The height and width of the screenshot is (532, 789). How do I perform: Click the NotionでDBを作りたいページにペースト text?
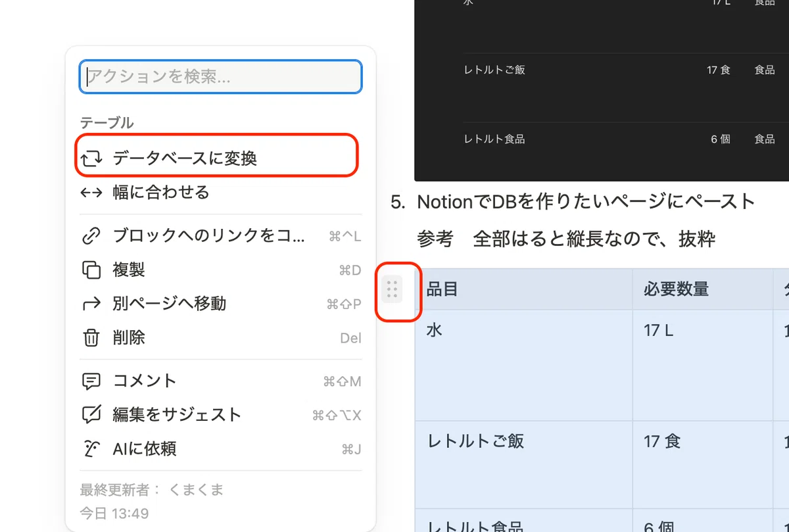pyautogui.click(x=585, y=201)
